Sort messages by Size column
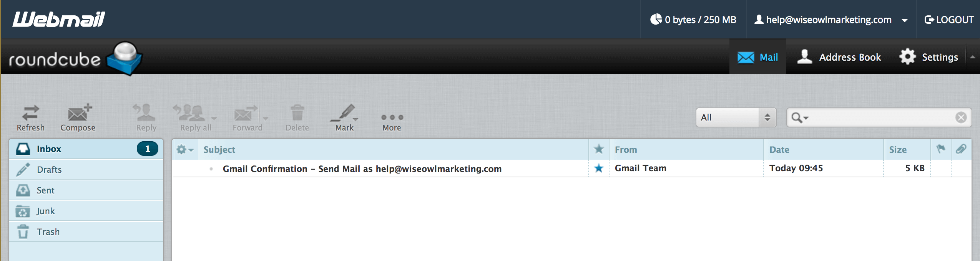 (898, 150)
